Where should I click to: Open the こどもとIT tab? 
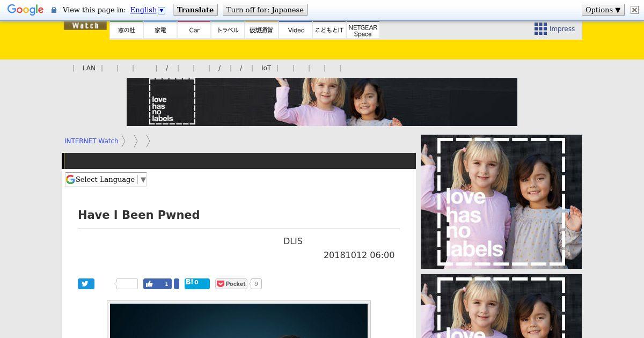329,30
